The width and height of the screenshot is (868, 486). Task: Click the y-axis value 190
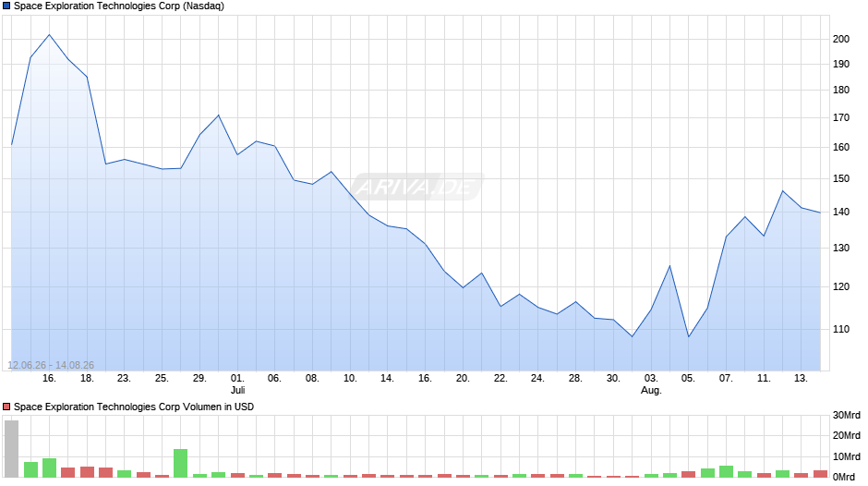(x=841, y=65)
